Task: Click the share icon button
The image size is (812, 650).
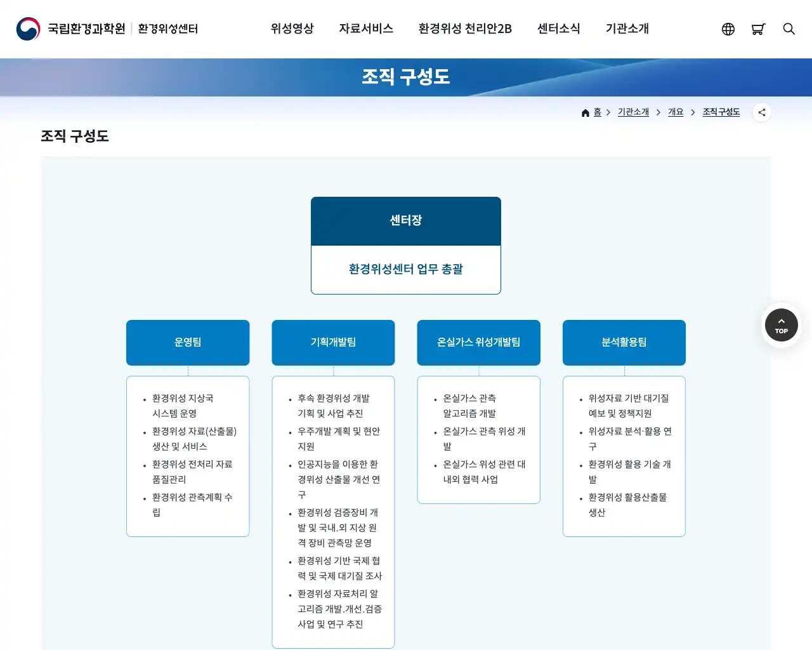Action: coord(762,112)
